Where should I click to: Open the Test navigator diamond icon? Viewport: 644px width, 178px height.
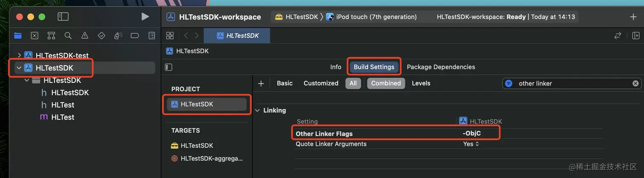(x=101, y=35)
